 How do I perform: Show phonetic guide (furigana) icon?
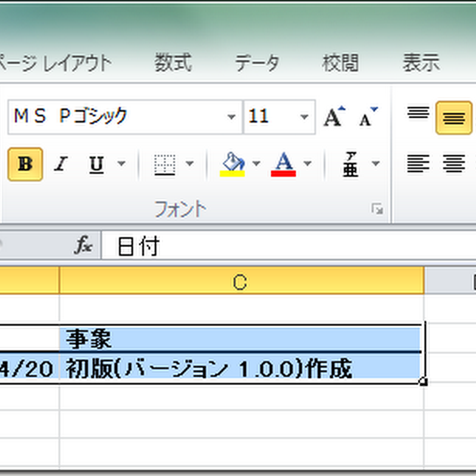point(350,164)
